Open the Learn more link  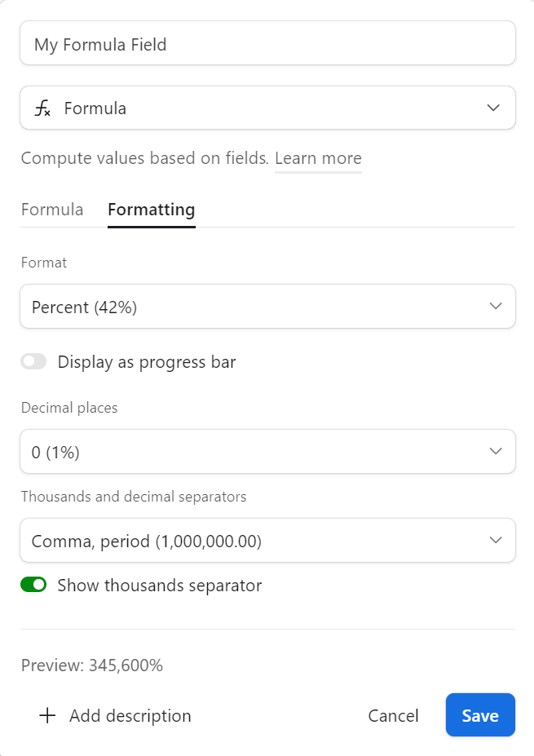click(318, 158)
